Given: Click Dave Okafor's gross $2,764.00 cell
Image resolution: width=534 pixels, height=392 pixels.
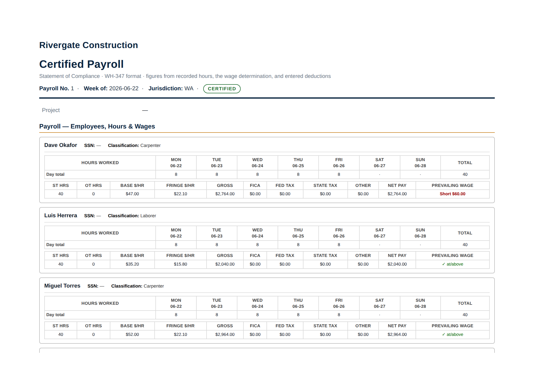Looking at the screenshot, I should [x=225, y=194].
